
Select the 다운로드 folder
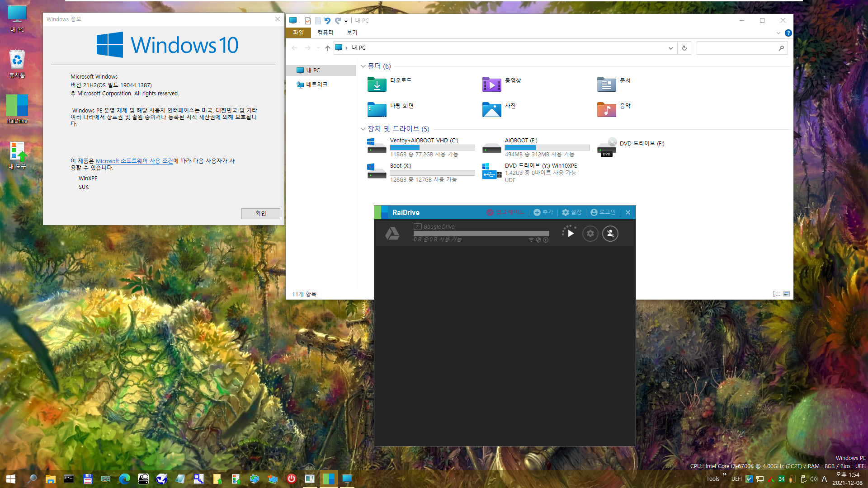(x=390, y=84)
